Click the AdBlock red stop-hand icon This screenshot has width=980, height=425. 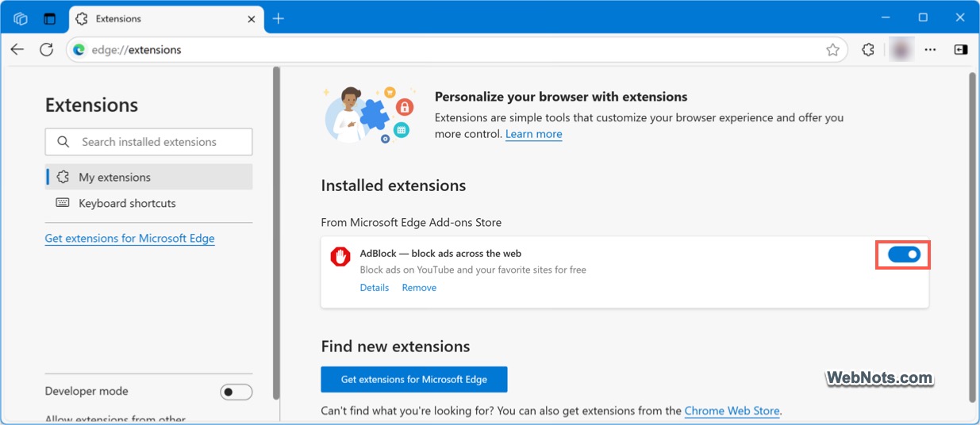(x=340, y=256)
